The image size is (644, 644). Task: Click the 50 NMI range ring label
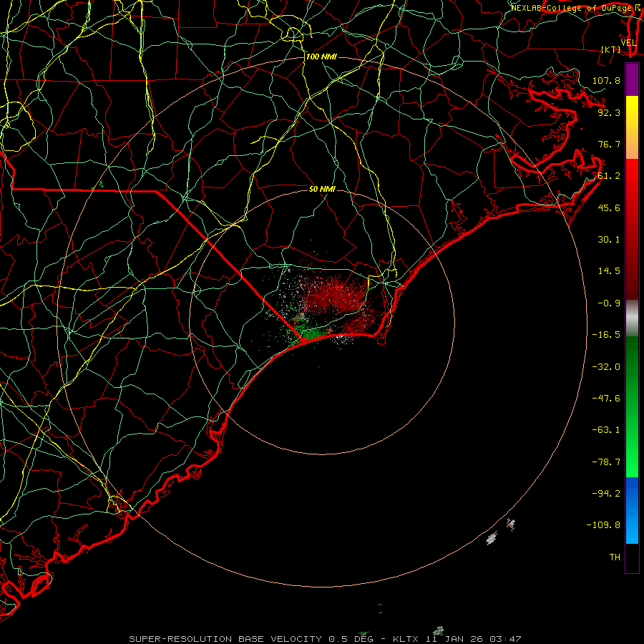click(322, 189)
